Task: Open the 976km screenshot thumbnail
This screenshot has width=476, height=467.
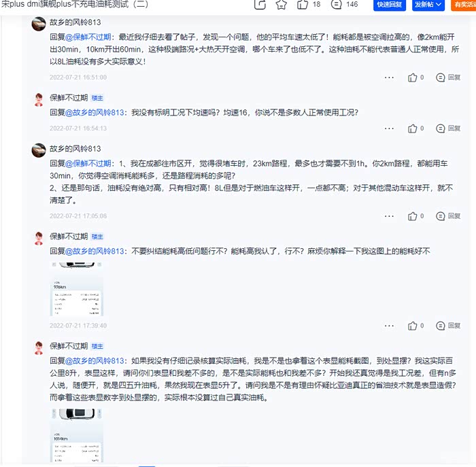Action: 76,289
